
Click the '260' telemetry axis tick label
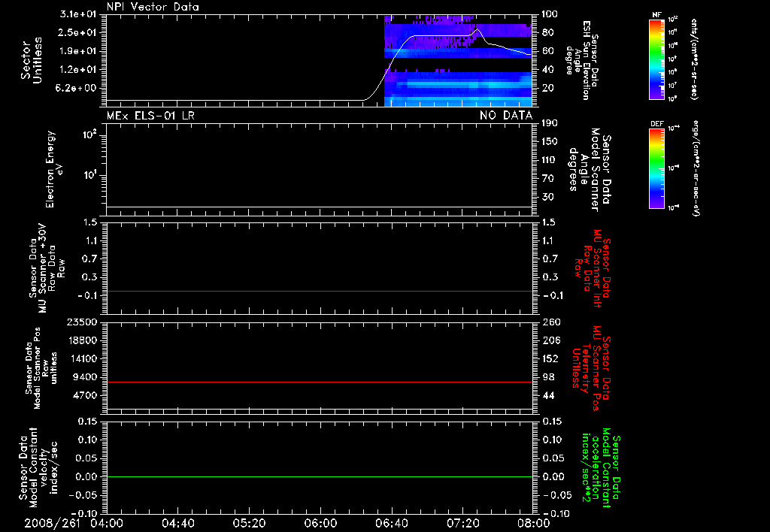550,322
